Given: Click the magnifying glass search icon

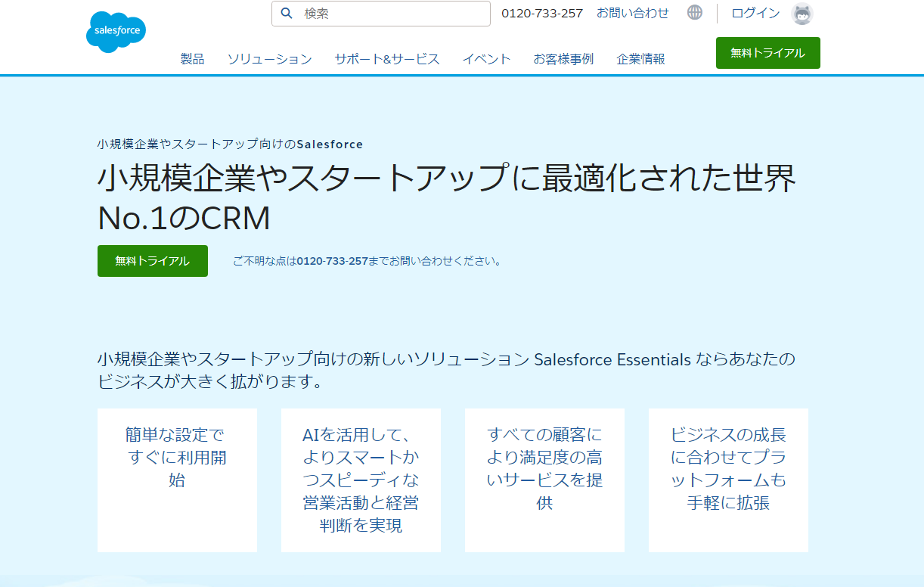Looking at the screenshot, I should coord(287,13).
